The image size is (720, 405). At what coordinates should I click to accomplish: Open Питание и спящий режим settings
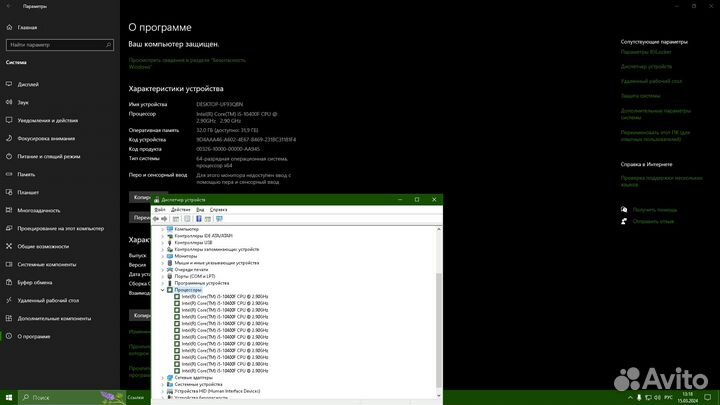pyautogui.click(x=49, y=157)
